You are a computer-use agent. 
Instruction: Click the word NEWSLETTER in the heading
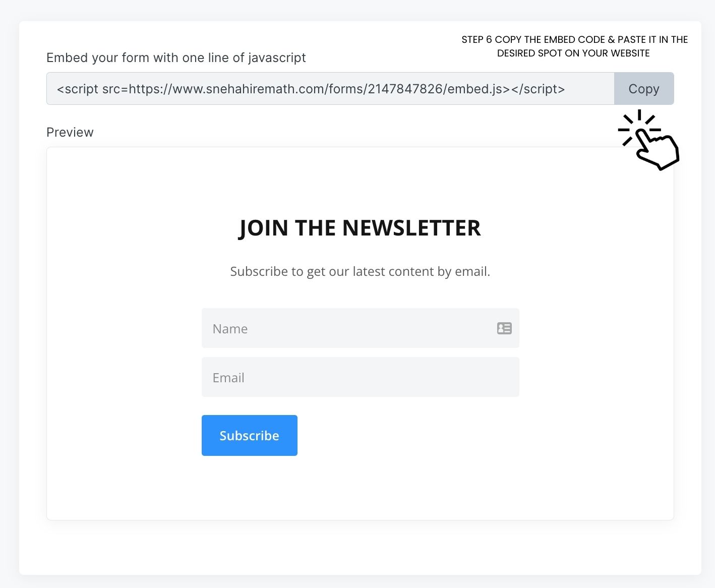[411, 228]
